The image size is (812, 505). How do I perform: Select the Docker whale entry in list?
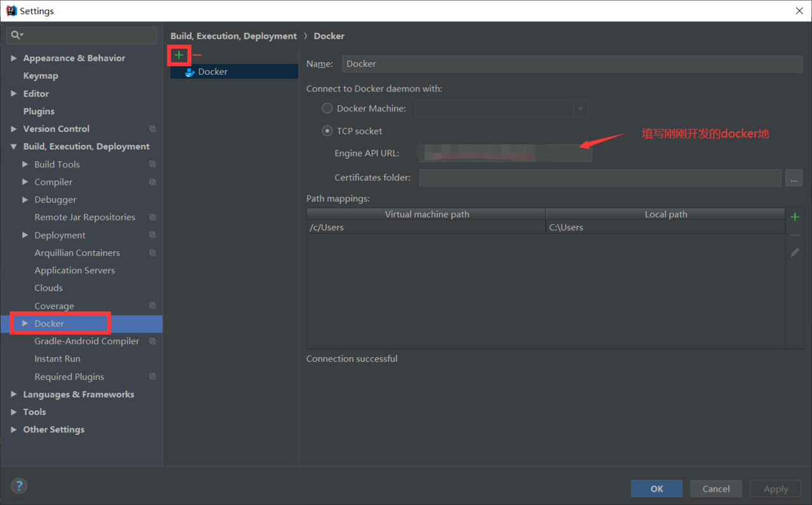(234, 72)
